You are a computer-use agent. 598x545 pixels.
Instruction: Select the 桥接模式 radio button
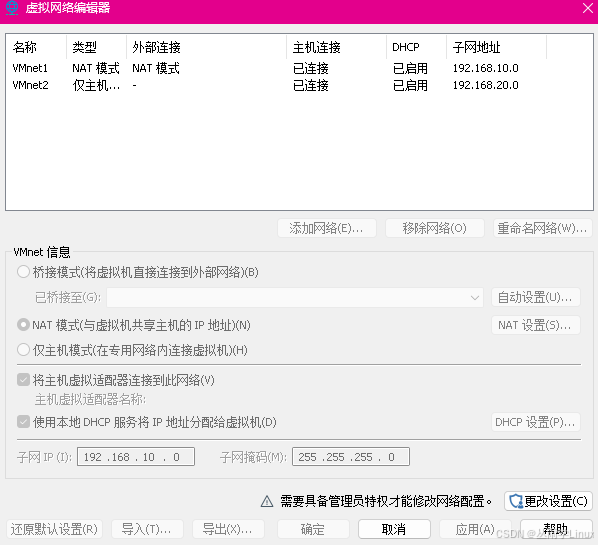(23, 272)
